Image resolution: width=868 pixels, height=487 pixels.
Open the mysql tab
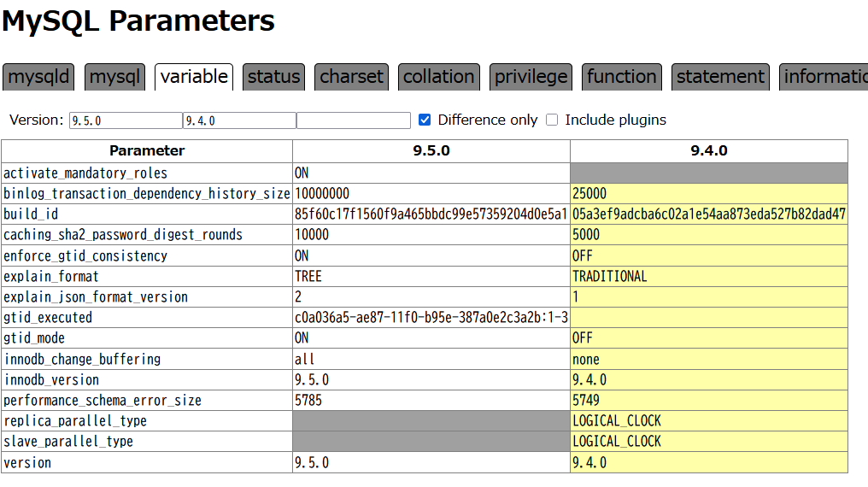[x=114, y=76]
